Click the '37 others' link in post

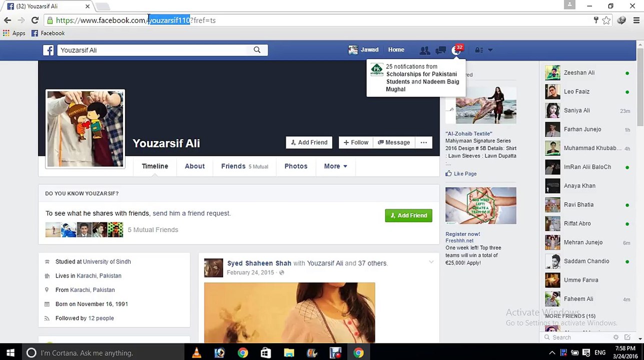(372, 263)
